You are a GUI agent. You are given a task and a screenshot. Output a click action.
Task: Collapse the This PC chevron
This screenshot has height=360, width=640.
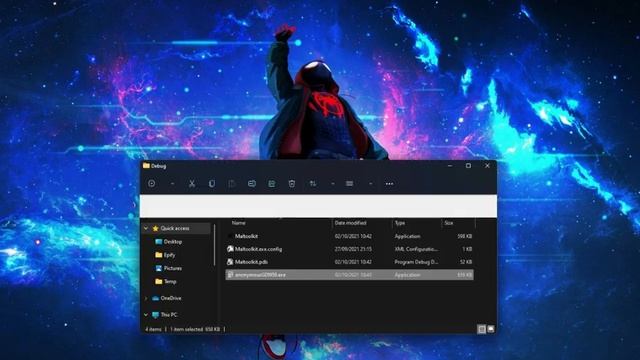[146, 315]
